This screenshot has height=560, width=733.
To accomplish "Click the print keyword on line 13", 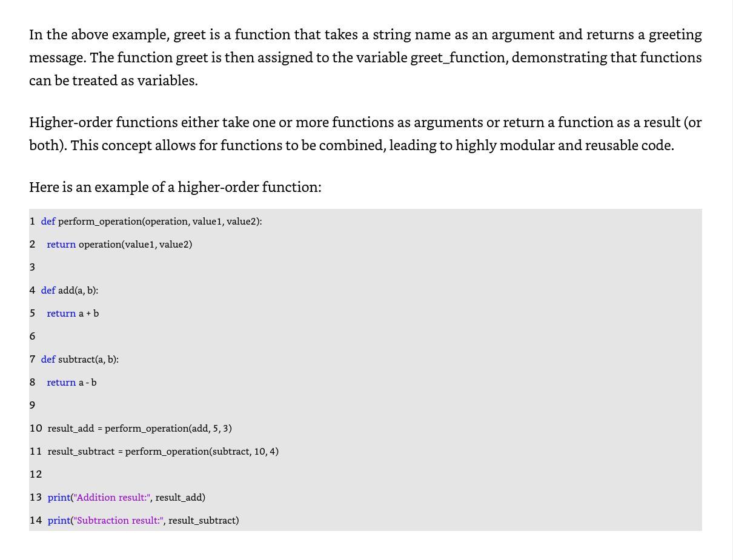I will 59,497.
